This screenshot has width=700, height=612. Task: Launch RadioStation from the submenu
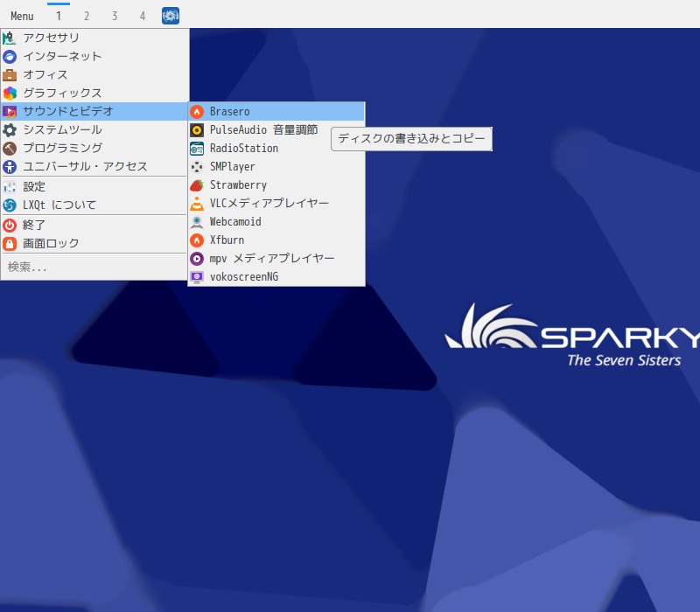[x=276, y=148]
